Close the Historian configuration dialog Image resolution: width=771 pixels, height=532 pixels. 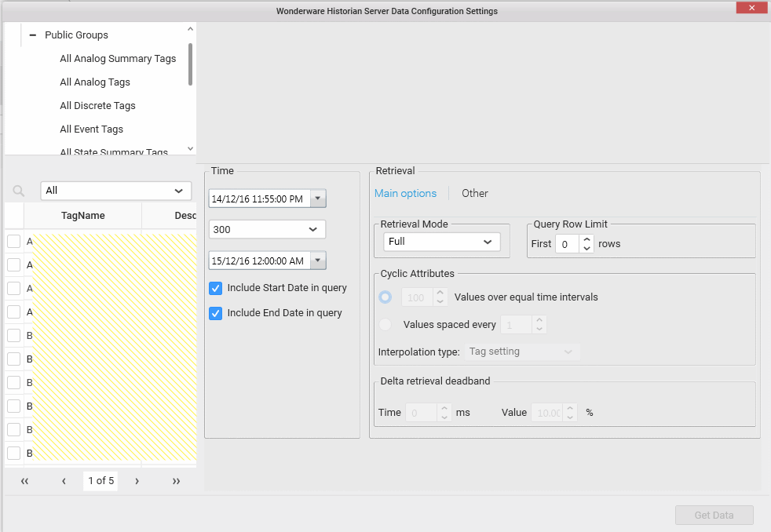pyautogui.click(x=751, y=7)
